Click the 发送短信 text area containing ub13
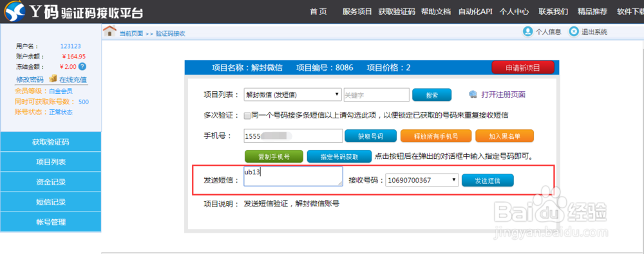This screenshot has width=644, height=254. coord(293,176)
